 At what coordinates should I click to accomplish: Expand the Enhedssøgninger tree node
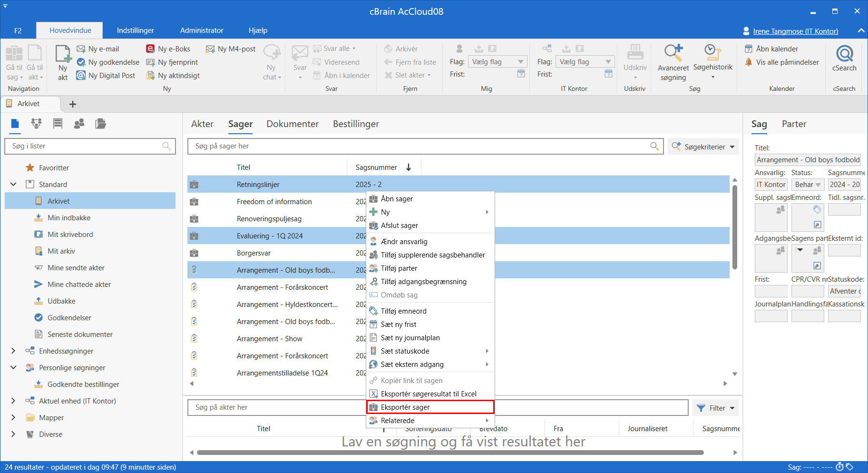tap(13, 351)
